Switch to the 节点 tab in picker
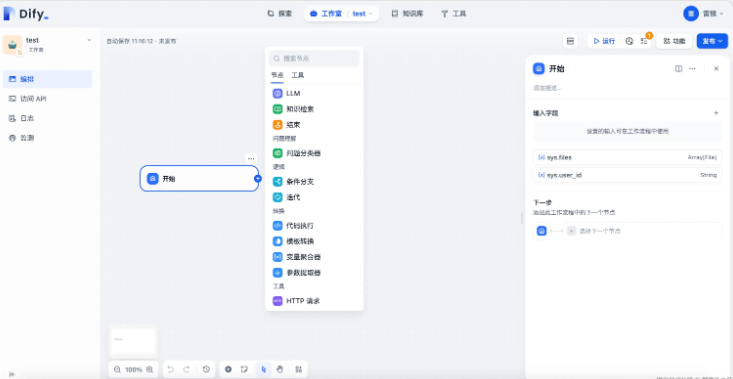The image size is (733, 379). click(277, 75)
